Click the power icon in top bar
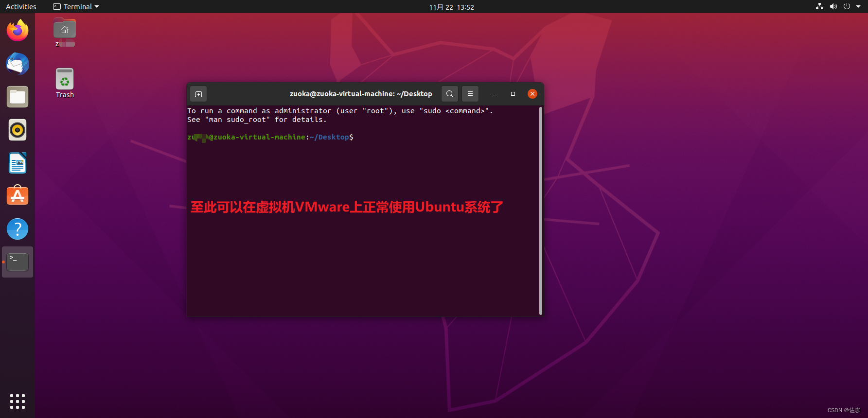The image size is (868, 418). click(x=847, y=6)
